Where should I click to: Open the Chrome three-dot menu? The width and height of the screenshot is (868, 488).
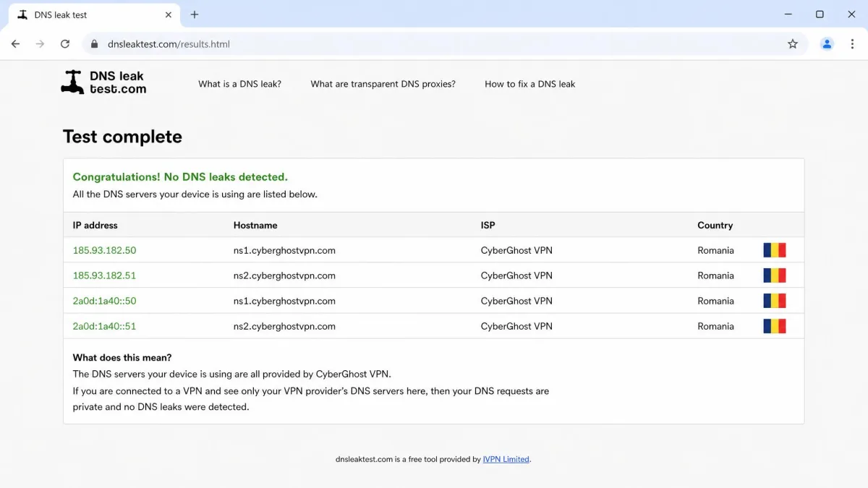click(x=852, y=44)
